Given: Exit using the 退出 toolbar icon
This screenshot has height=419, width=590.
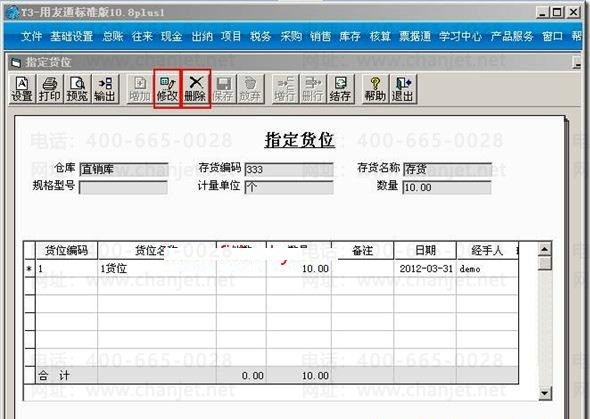Looking at the screenshot, I should (x=403, y=89).
